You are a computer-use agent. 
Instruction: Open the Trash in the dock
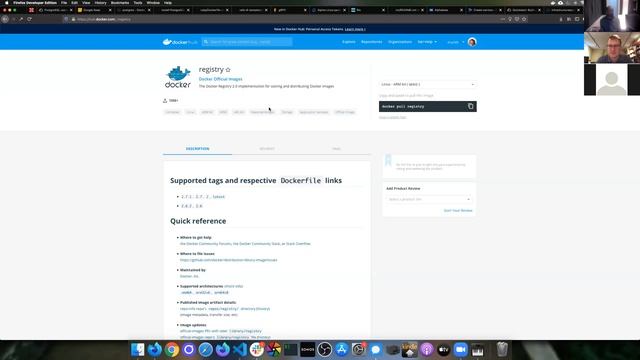tap(502, 349)
